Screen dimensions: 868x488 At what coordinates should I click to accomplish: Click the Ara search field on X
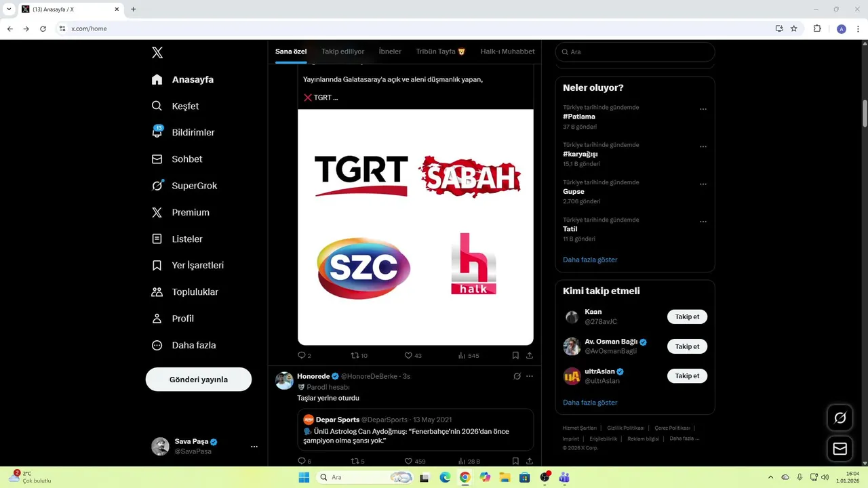pyautogui.click(x=635, y=52)
